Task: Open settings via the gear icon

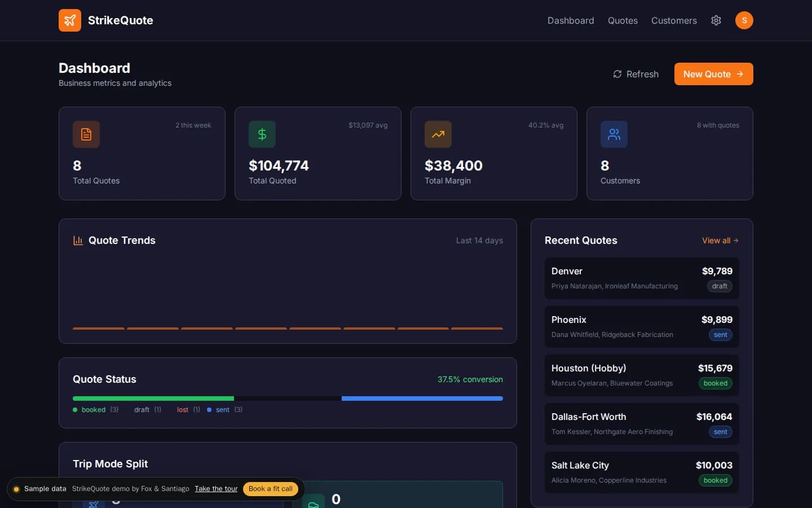Action: 716,20
